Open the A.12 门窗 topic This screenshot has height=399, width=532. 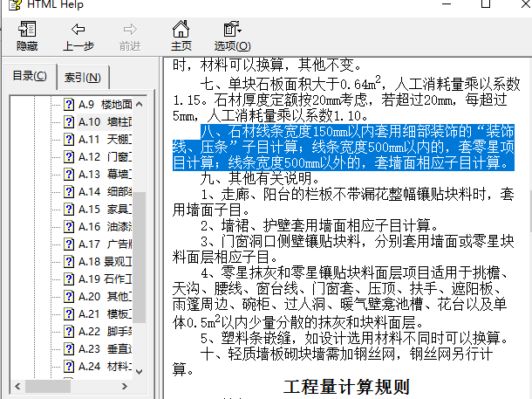(x=105, y=156)
